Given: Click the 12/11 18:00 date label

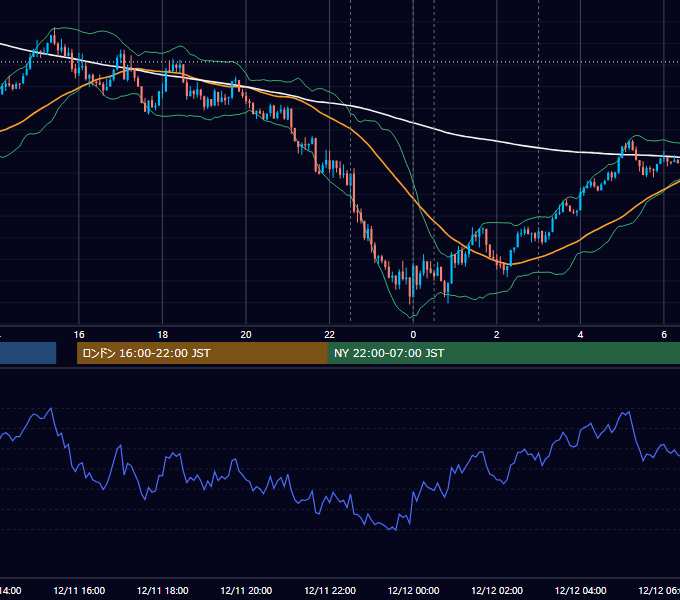Looking at the screenshot, I should [x=163, y=591].
